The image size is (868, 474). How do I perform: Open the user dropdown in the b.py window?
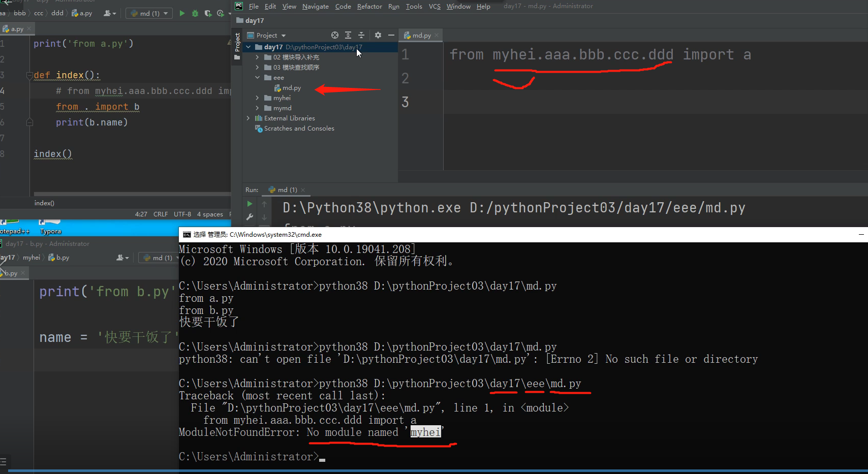pos(122,258)
